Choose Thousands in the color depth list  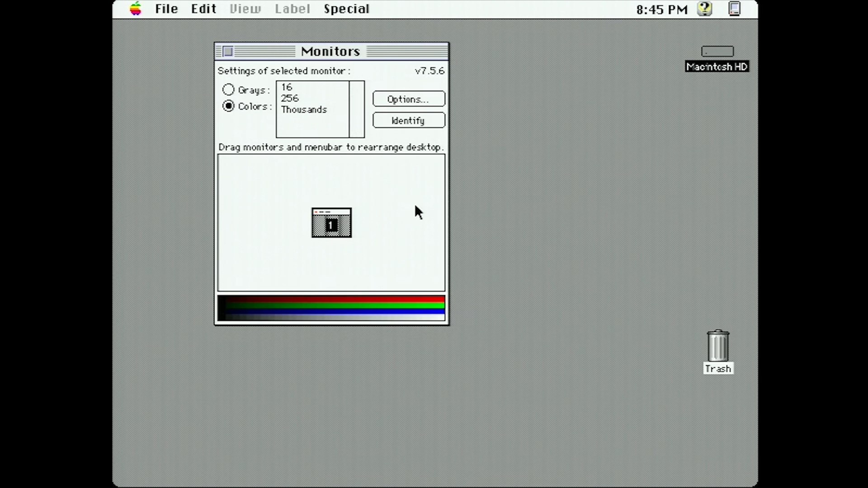304,109
